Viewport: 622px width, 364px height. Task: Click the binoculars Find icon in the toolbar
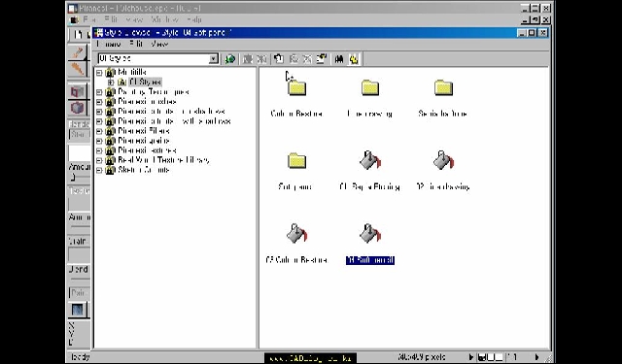point(339,59)
